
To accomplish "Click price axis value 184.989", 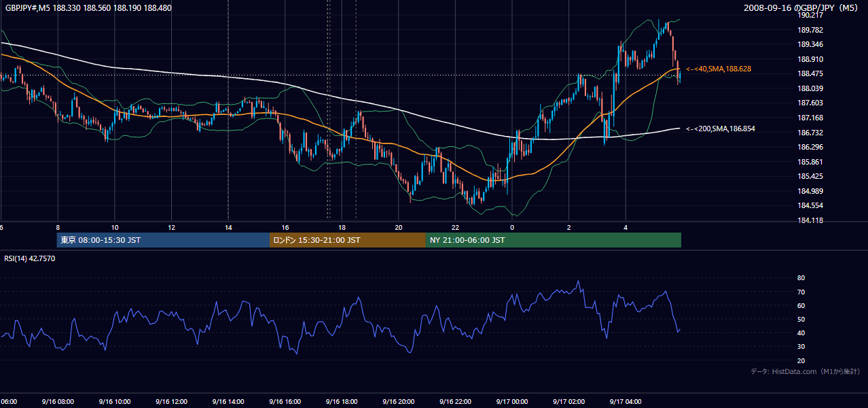I will (x=810, y=191).
